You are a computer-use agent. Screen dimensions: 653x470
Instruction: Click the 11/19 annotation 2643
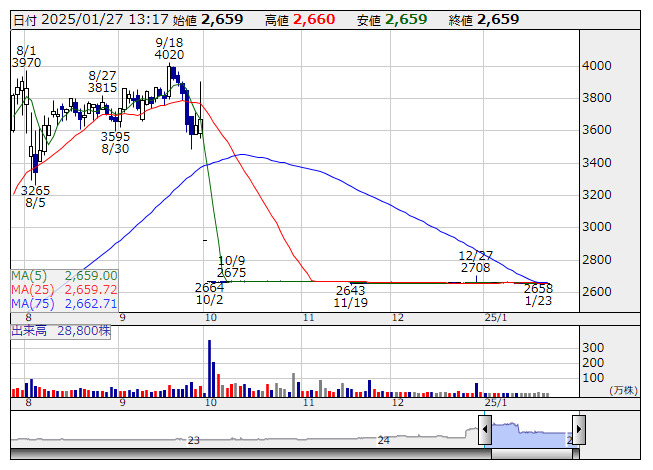point(352,290)
